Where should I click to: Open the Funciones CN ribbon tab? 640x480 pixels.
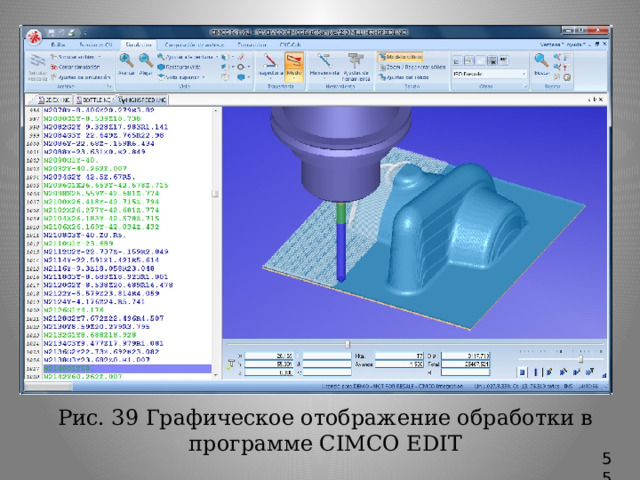pos(96,44)
